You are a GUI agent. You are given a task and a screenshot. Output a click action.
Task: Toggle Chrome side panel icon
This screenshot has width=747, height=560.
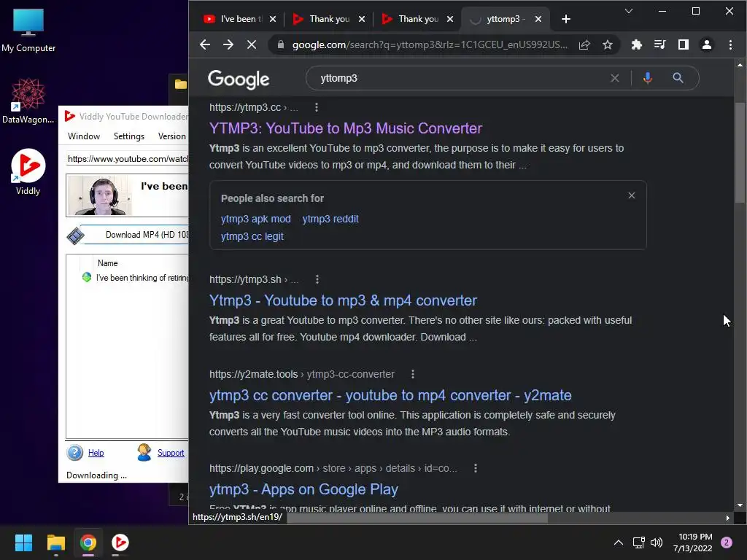[683, 44]
